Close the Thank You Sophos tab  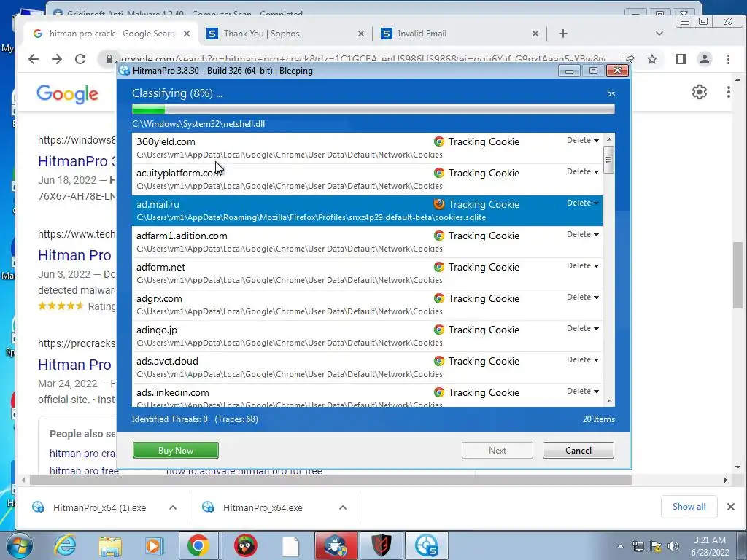point(360,34)
